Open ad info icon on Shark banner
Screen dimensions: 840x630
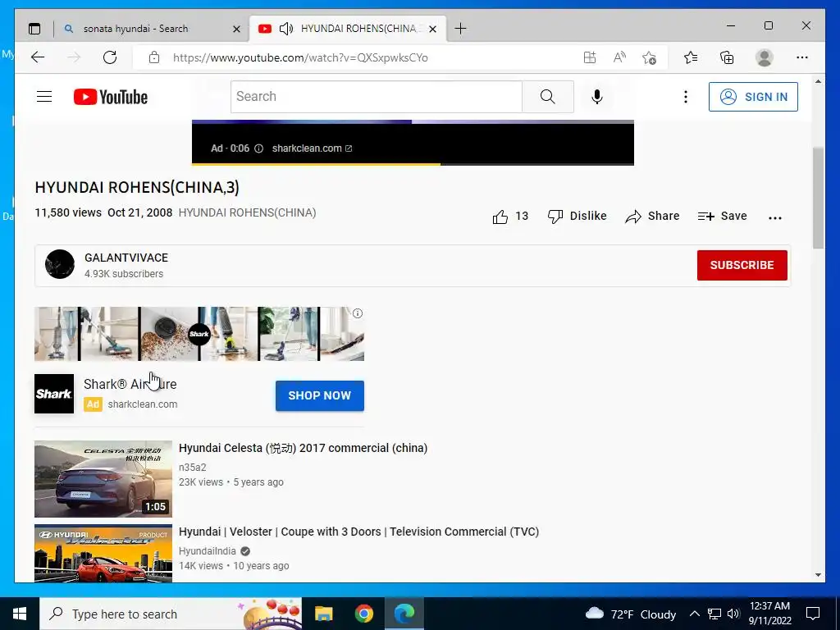pos(358,313)
